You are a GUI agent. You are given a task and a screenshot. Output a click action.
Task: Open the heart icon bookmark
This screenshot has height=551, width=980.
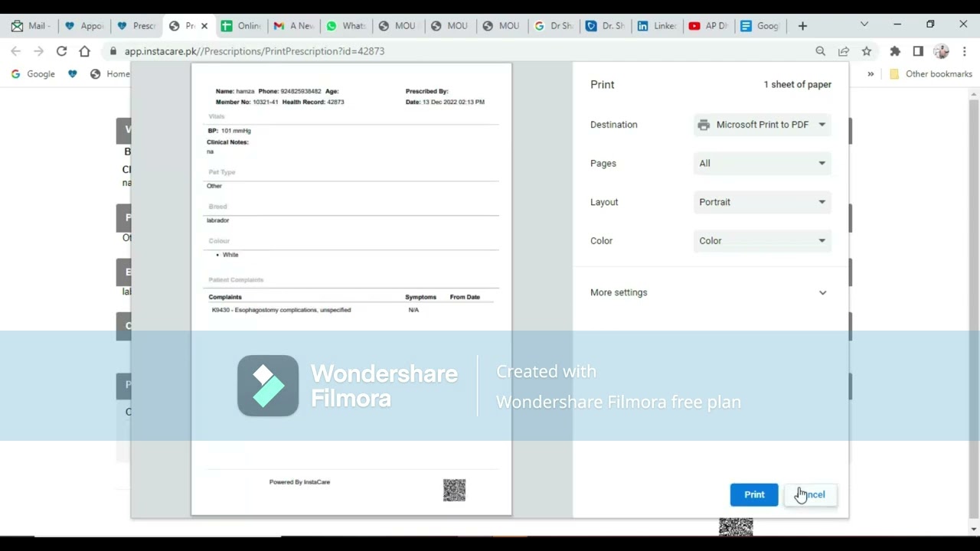(x=73, y=74)
